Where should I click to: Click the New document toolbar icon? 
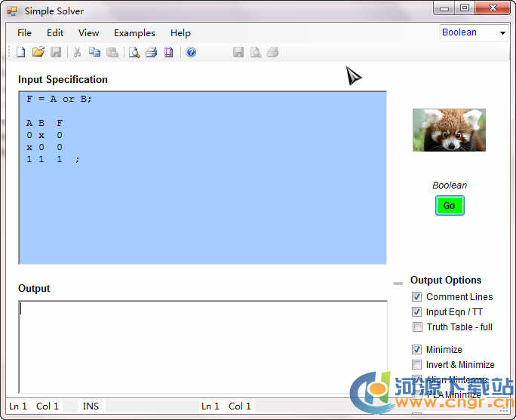[20, 52]
